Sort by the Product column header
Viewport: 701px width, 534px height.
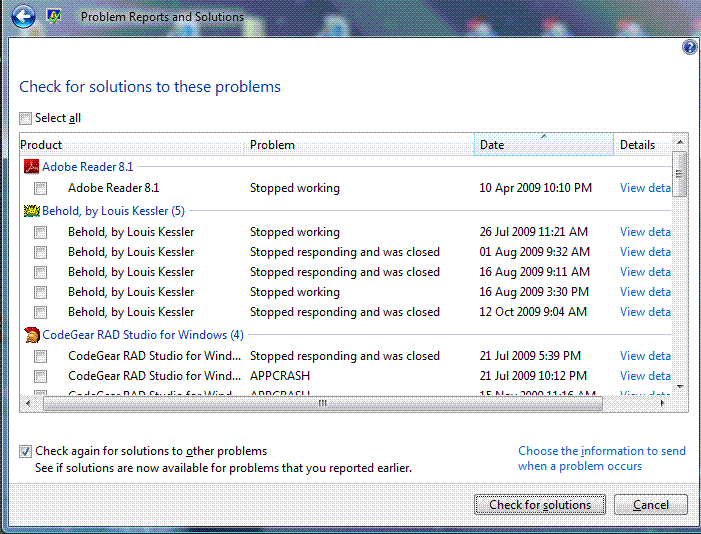point(132,144)
